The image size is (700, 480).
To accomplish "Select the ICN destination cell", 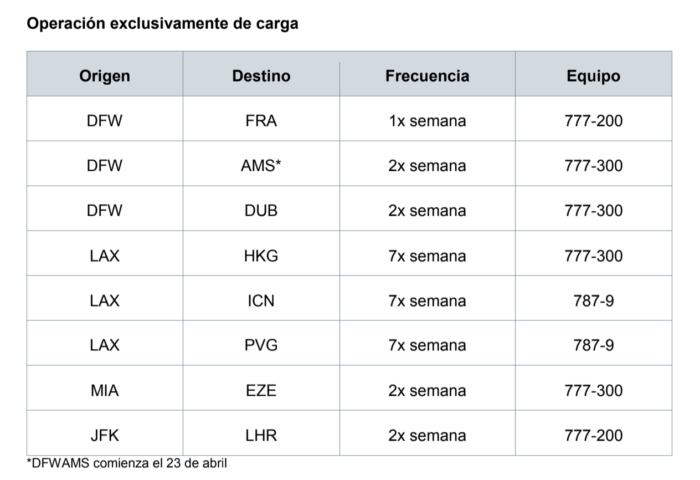I will [x=261, y=301].
